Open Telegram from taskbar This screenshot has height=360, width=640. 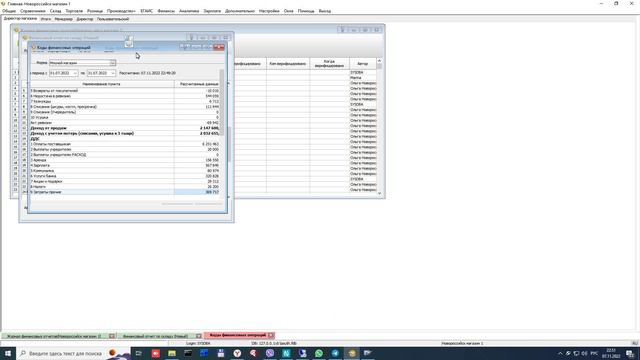[x=335, y=353]
